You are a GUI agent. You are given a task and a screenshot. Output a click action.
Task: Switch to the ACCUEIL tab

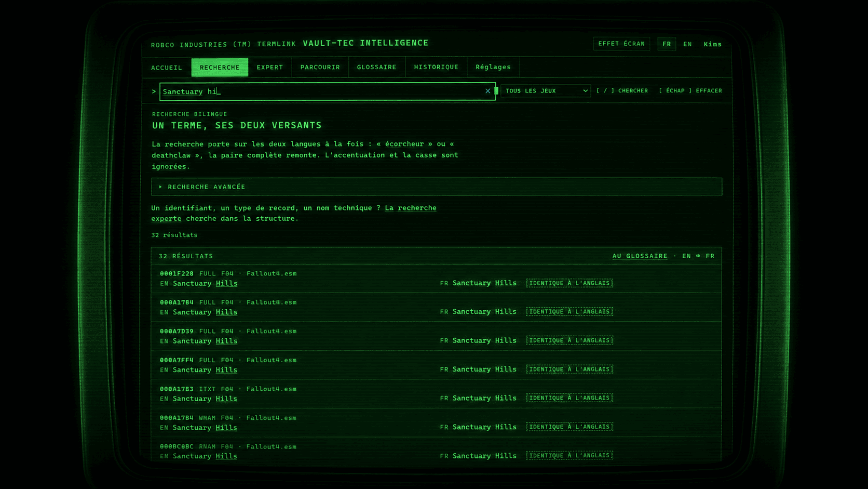click(167, 68)
